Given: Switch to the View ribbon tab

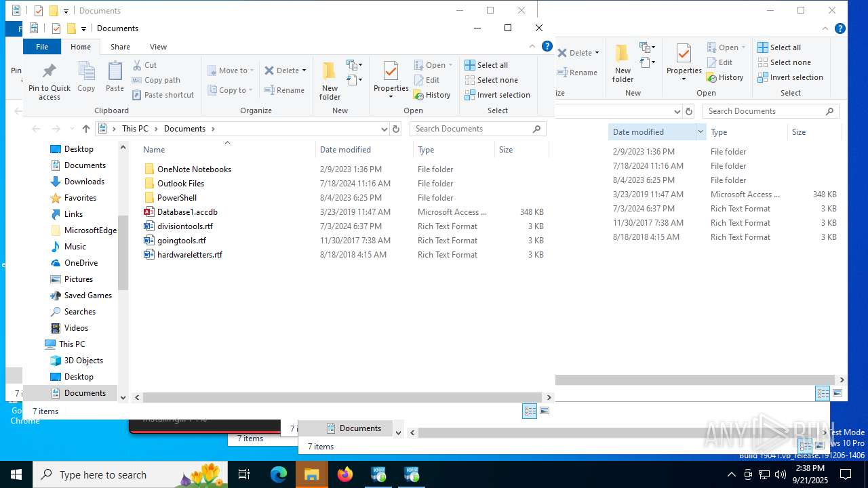Looking at the screenshot, I should tap(158, 47).
